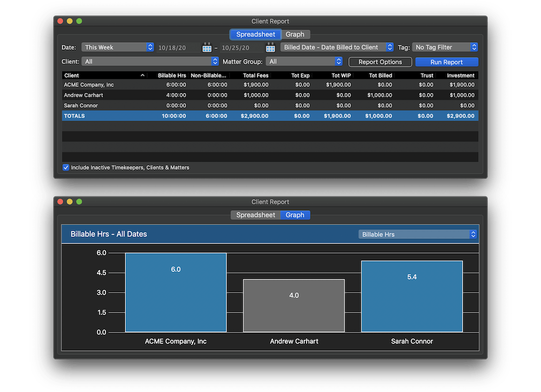Open the Date range dropdown showing This Week

coord(117,47)
